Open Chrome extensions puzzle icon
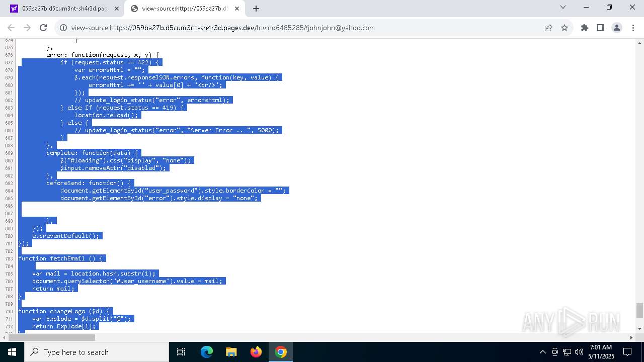 [585, 28]
